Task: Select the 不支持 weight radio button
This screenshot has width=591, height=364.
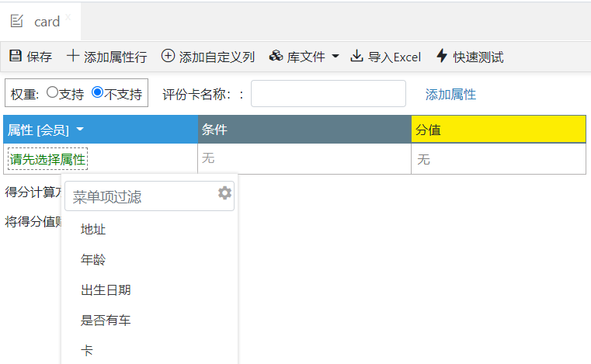Action: [97, 92]
